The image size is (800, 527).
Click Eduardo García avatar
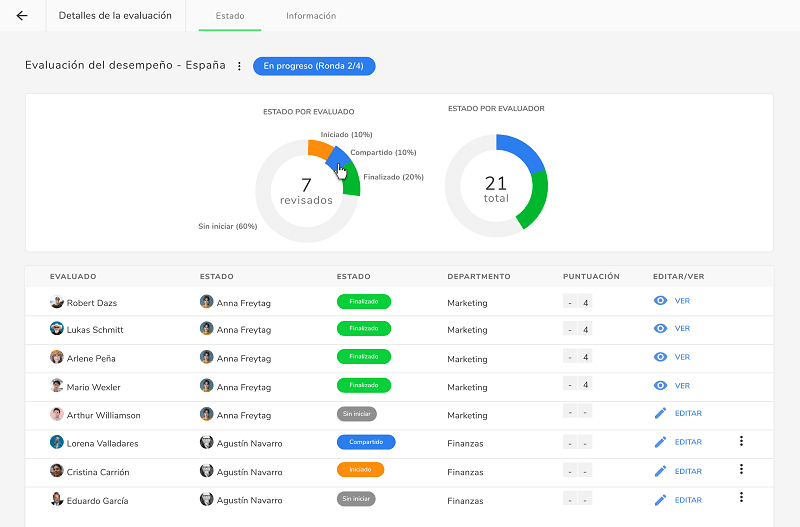57,499
